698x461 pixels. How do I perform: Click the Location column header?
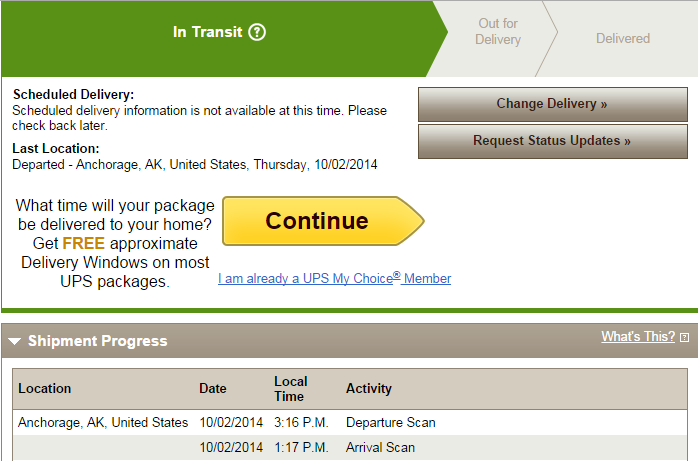point(45,388)
